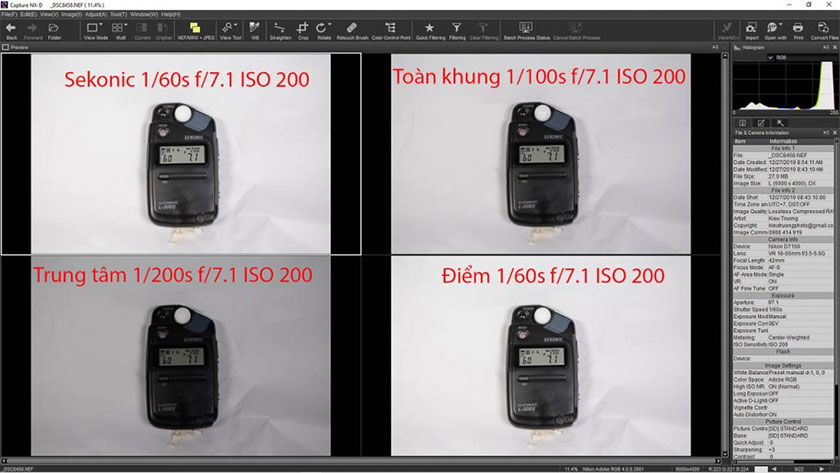Viewport: 840px width, 473px height.
Task: Click the File Info 1 section header
Action: pos(783,148)
